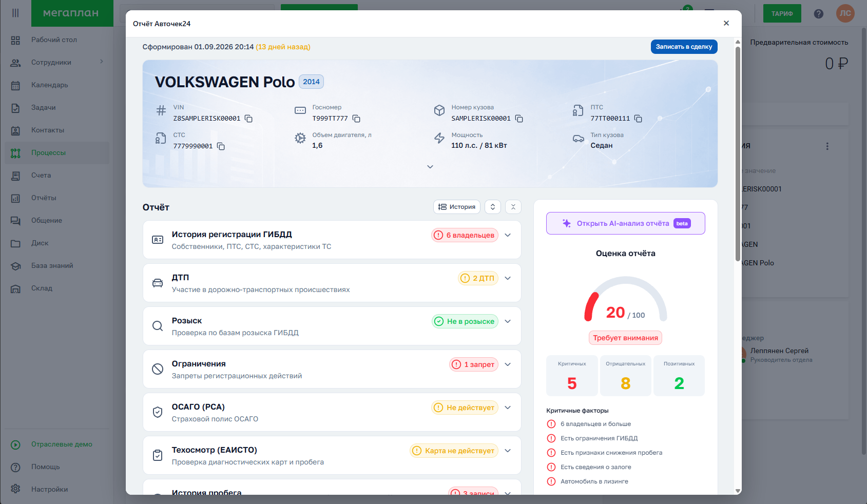This screenshot has height=504, width=867.
Task: Expand the ОСАГО (РСА) section chevron
Action: coord(508,408)
